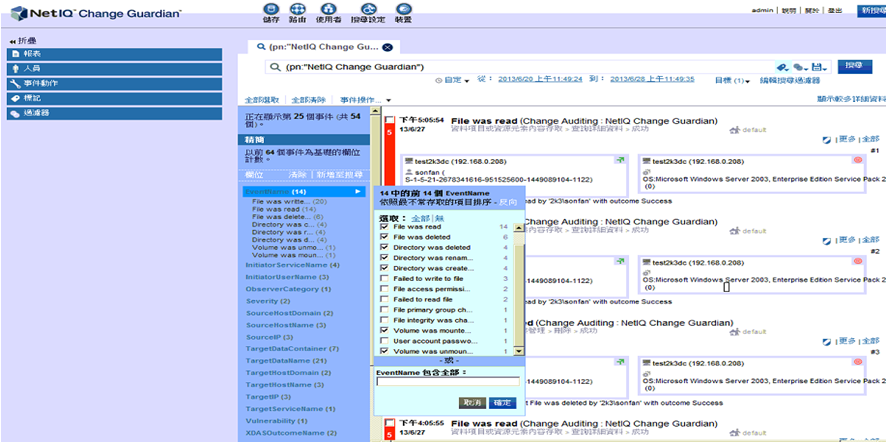
Task: Open the 目標 (1) dropdown
Action: coord(733,81)
